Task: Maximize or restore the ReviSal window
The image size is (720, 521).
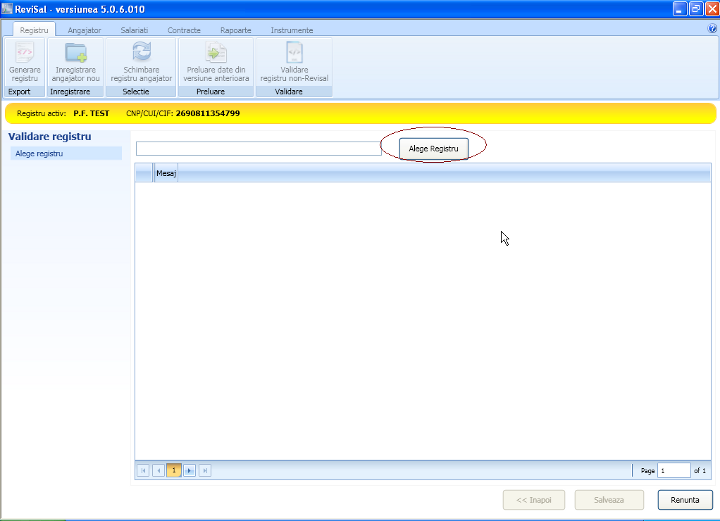Action: coord(696,8)
